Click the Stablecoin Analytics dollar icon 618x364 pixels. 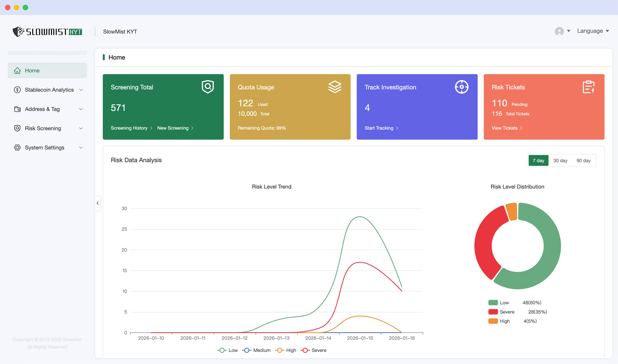(x=17, y=90)
